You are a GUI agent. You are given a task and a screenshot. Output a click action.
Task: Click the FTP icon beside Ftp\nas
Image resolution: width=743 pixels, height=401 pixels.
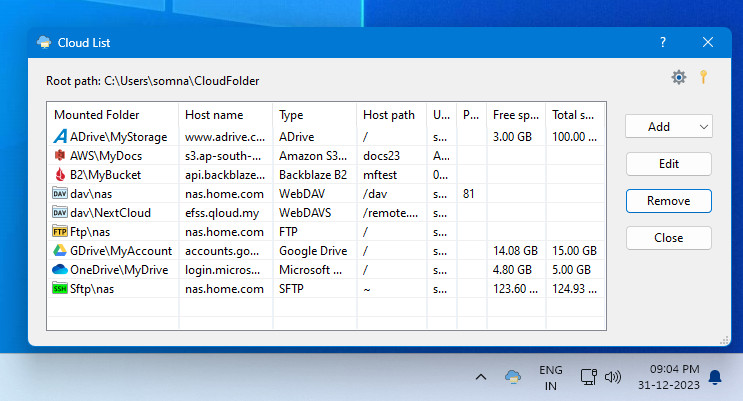60,231
